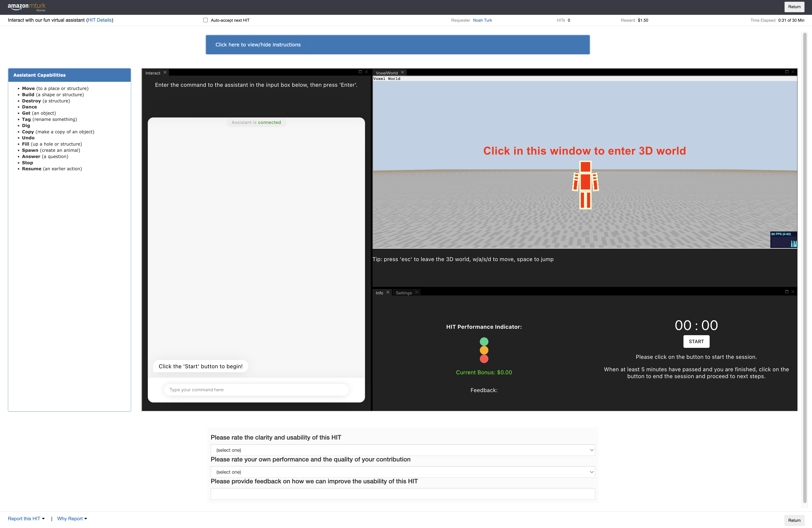Close the VoxelWorld panel with the corner X
Image resolution: width=812 pixels, height=528 pixels.
(793, 72)
